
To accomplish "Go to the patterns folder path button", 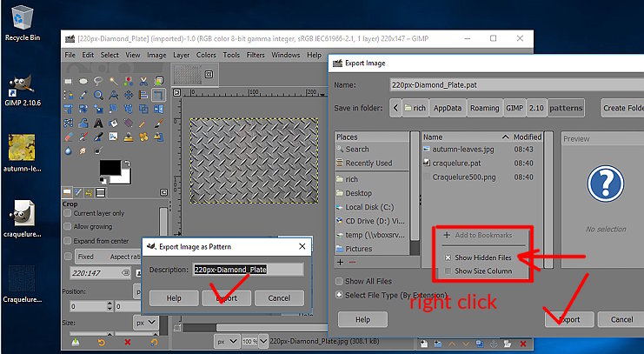I will pyautogui.click(x=566, y=108).
